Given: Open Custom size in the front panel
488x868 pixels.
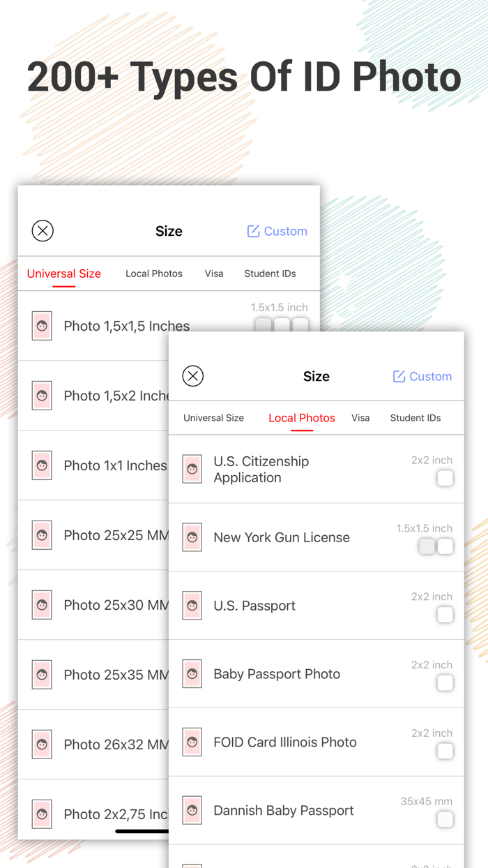Looking at the screenshot, I should [x=422, y=376].
